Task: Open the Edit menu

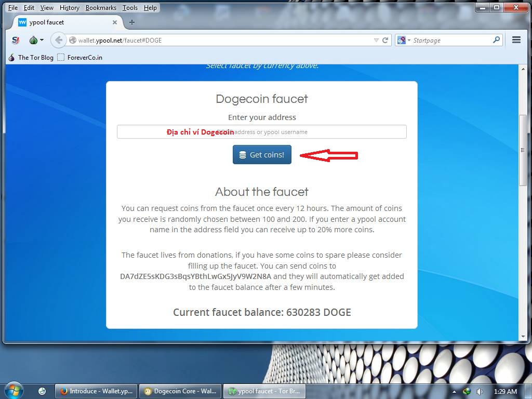Action: 29,7
